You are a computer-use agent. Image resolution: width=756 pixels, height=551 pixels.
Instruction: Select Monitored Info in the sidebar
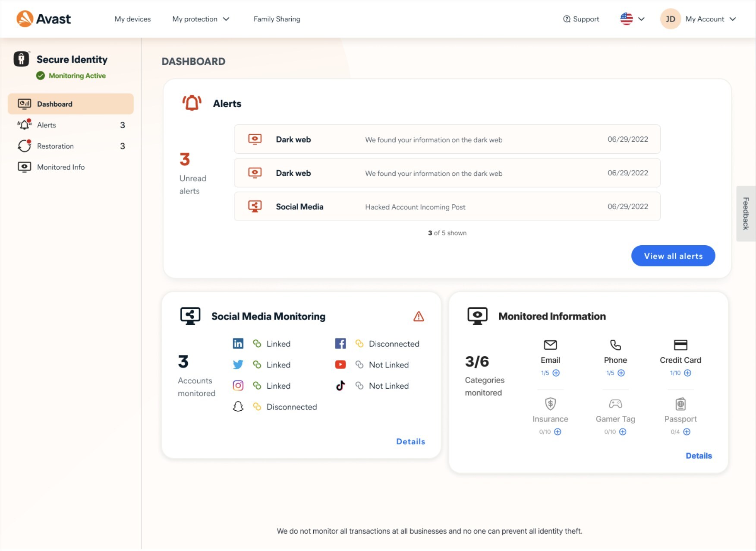point(60,167)
